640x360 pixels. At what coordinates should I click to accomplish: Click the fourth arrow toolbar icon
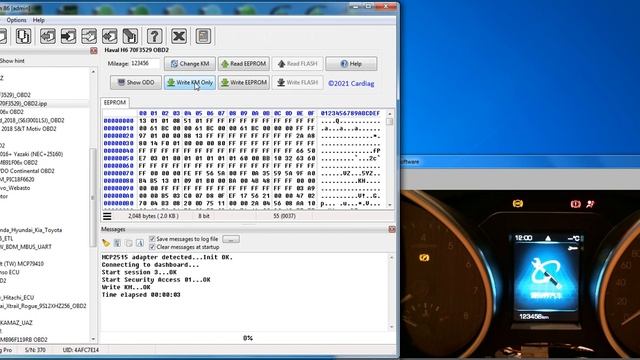[109, 36]
